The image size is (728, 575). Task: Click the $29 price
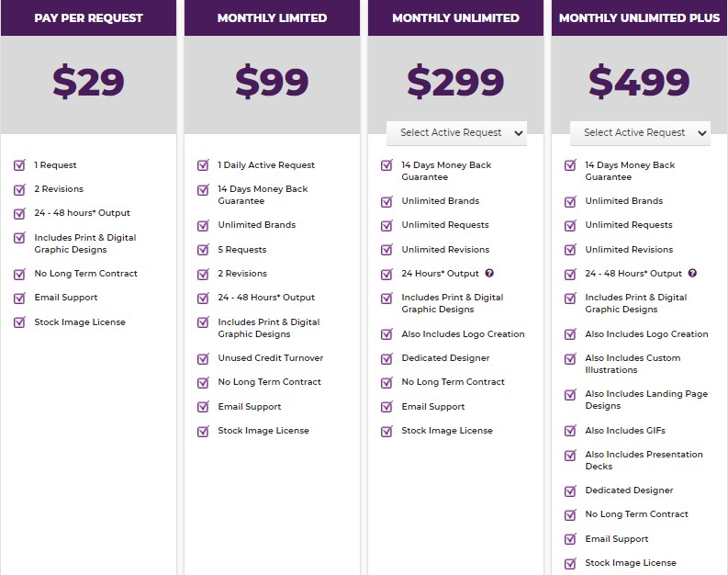coord(88,81)
